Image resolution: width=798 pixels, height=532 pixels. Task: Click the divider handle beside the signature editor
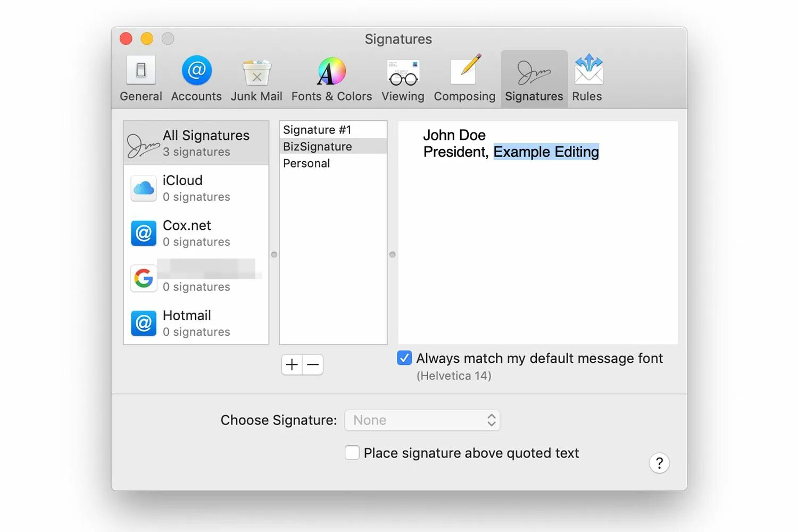tap(393, 255)
